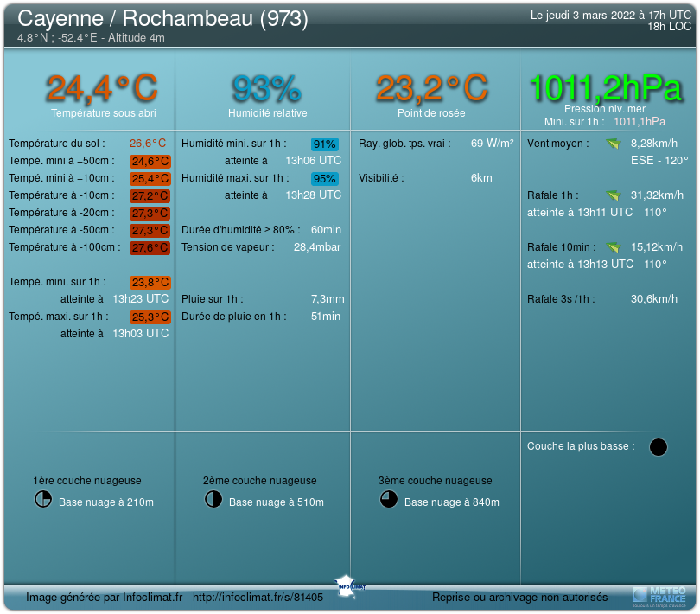The width and height of the screenshot is (700, 614).
Task: Click the black circle for Couche la plus basse
Action: click(x=658, y=447)
